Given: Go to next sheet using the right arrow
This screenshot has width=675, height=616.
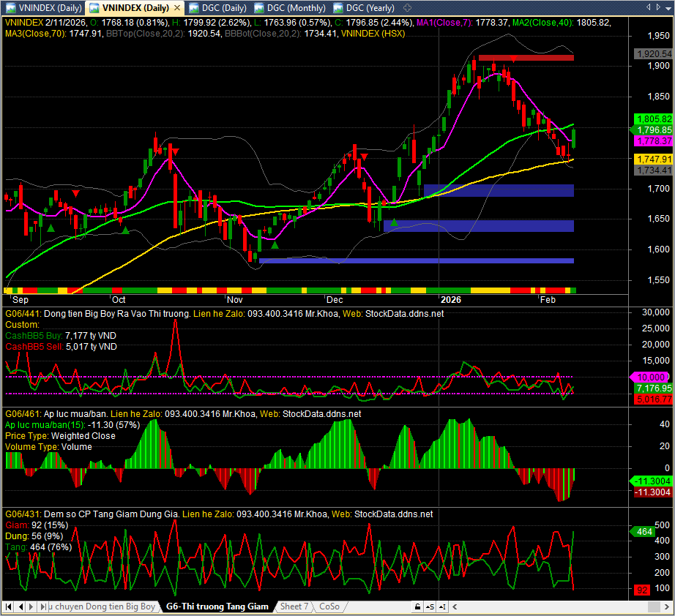Looking at the screenshot, I should pyautogui.click(x=31, y=607).
